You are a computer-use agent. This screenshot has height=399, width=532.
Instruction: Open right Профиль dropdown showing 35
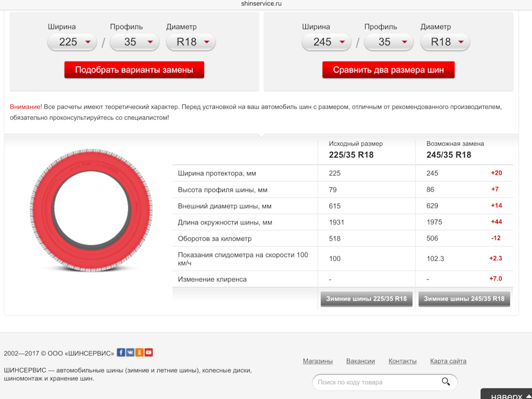pos(389,42)
